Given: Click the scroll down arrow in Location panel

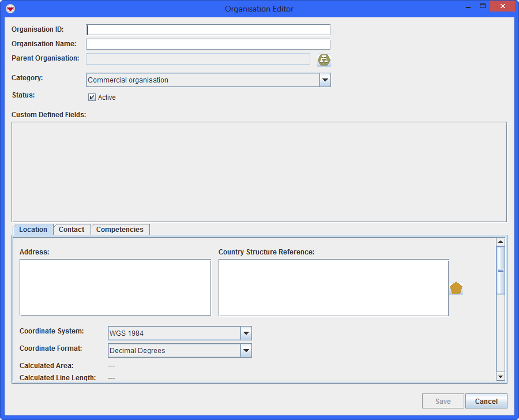Looking at the screenshot, I should 501,376.
